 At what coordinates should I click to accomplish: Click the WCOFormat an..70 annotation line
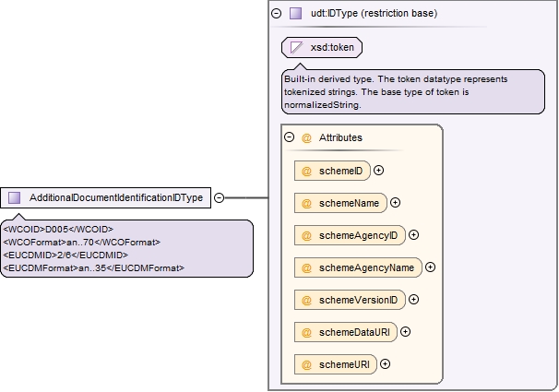82,243
